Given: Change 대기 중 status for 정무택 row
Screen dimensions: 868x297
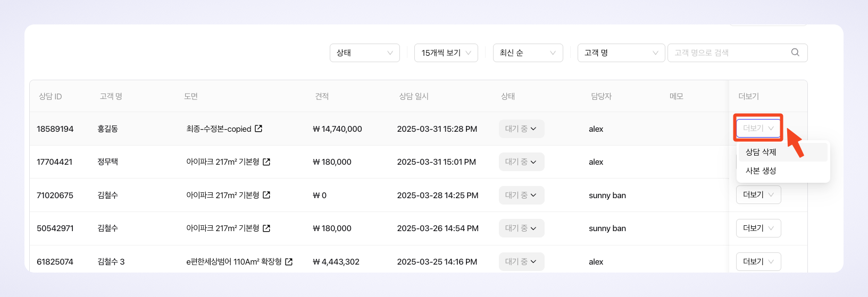Looking at the screenshot, I should pos(521,162).
